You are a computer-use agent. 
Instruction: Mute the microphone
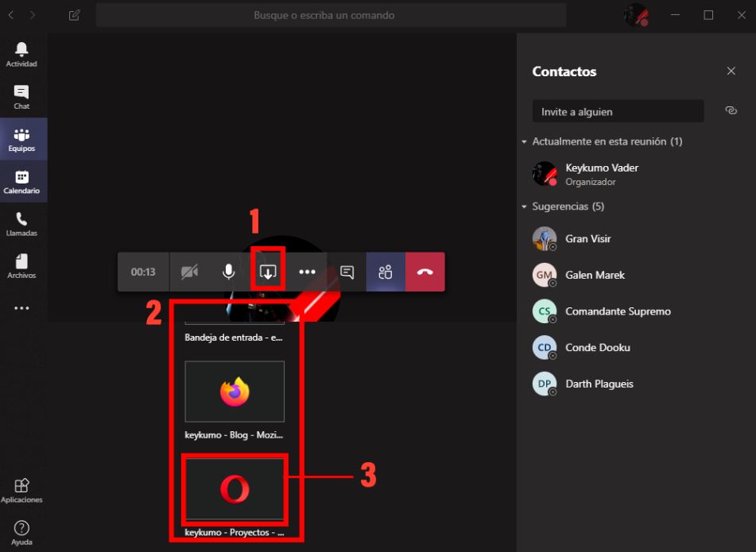point(228,271)
